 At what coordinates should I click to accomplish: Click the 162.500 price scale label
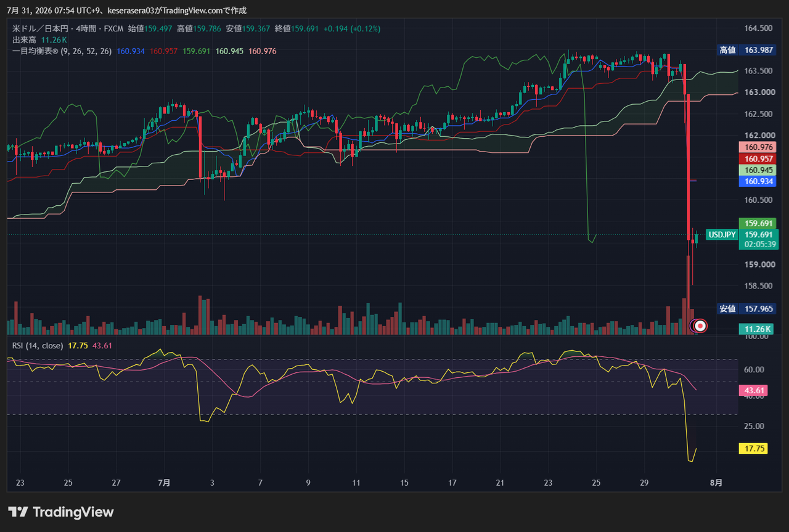758,115
